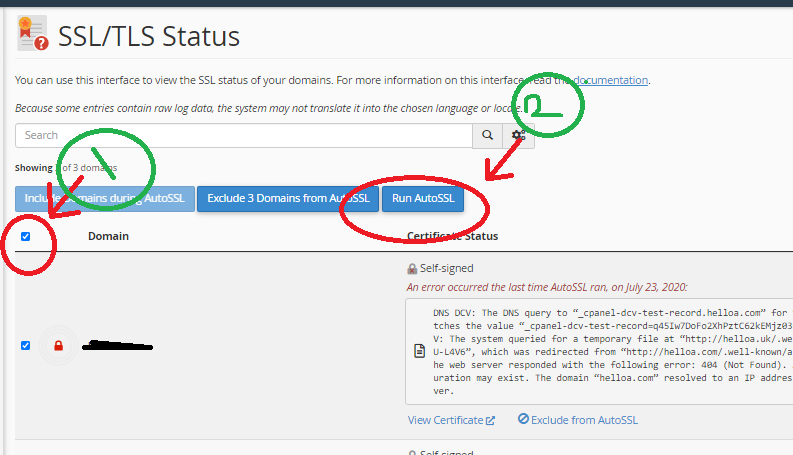793x455 pixels.
Task: Click the Domain column header
Action: coord(108,237)
